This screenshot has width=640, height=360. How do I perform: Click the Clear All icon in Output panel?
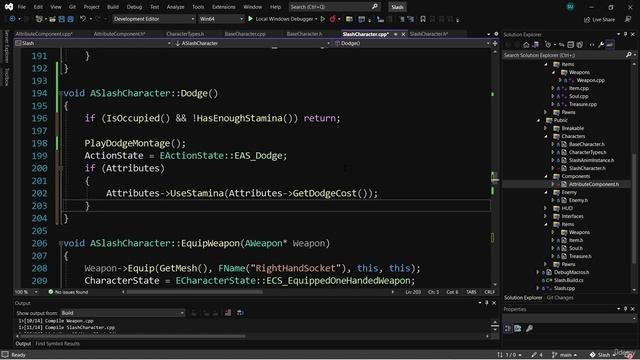228,313
